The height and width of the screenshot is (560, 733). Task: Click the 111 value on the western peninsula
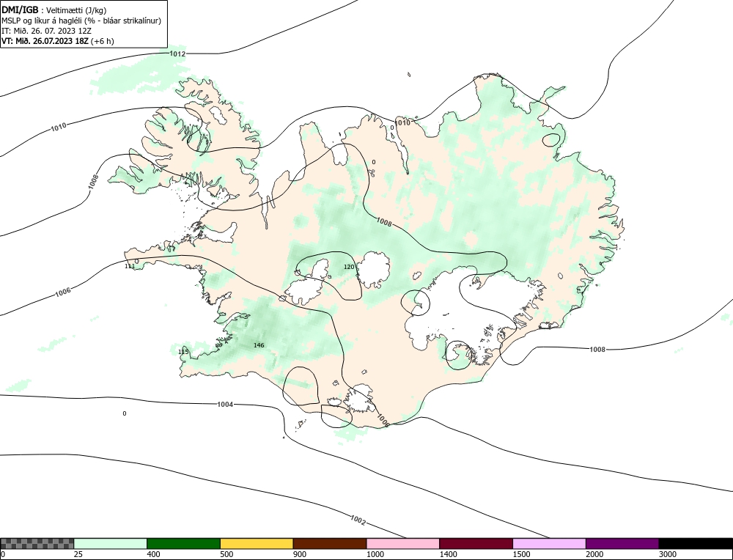pyautogui.click(x=130, y=267)
